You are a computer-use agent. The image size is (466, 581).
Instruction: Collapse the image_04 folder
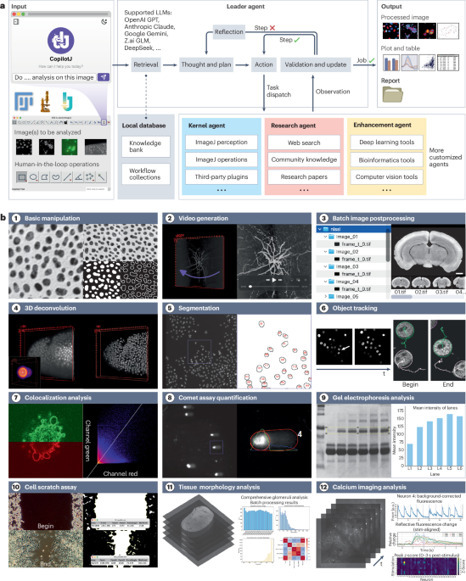(326, 282)
